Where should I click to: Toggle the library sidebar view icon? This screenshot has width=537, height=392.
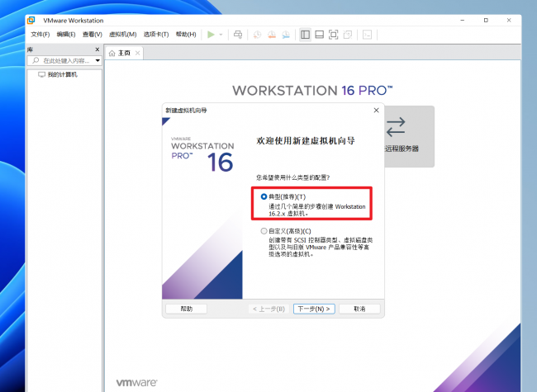point(305,35)
